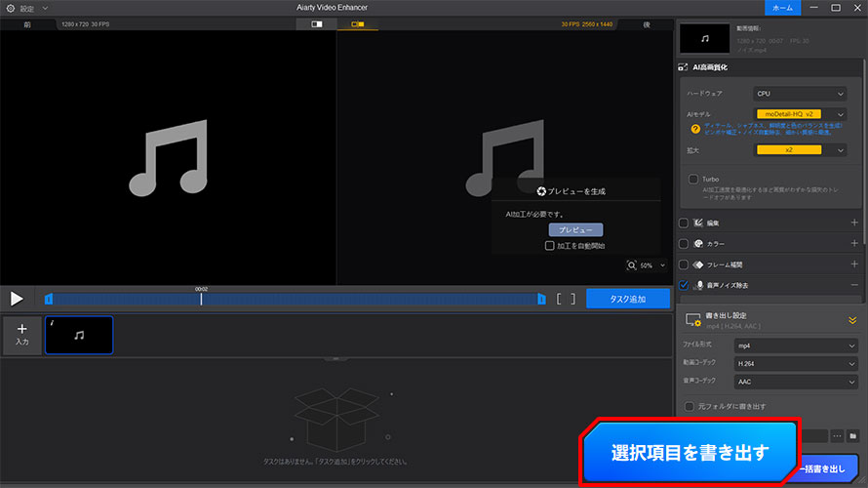This screenshot has width=868, height=488.
Task: Expand the フレーム補間 section plus
Action: pos(854,264)
